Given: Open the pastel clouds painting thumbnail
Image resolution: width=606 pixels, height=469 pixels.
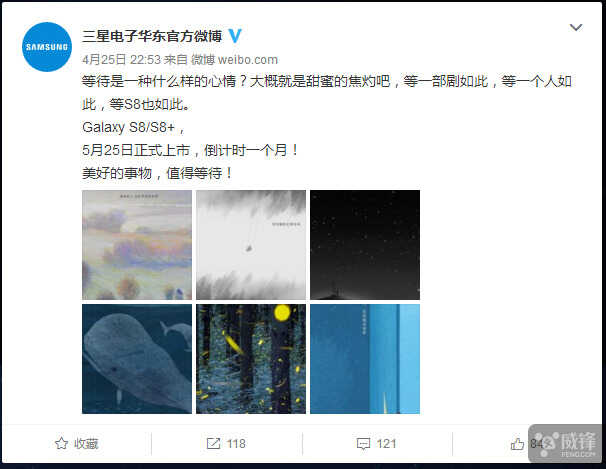Looking at the screenshot, I should click(137, 245).
